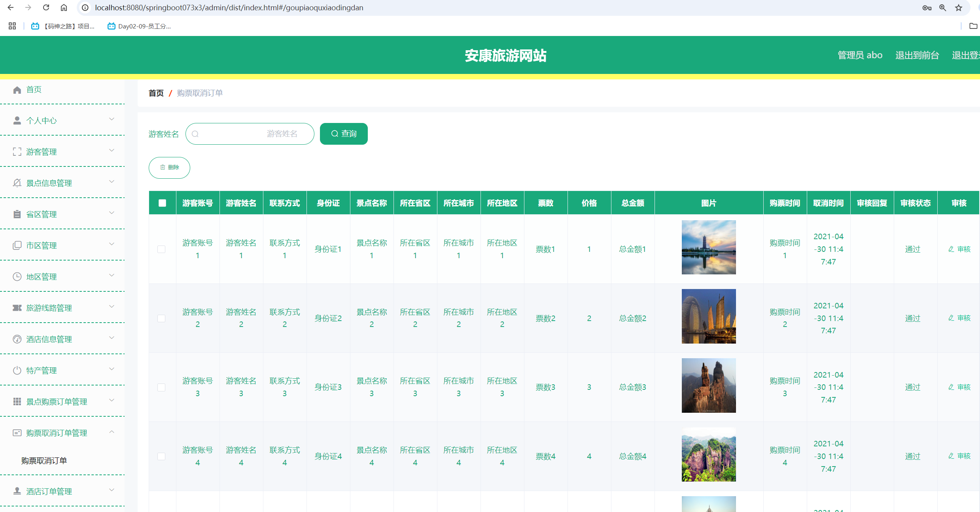The width and height of the screenshot is (980, 512).
Task: Click the 游客姓名 search input field
Action: click(x=249, y=134)
